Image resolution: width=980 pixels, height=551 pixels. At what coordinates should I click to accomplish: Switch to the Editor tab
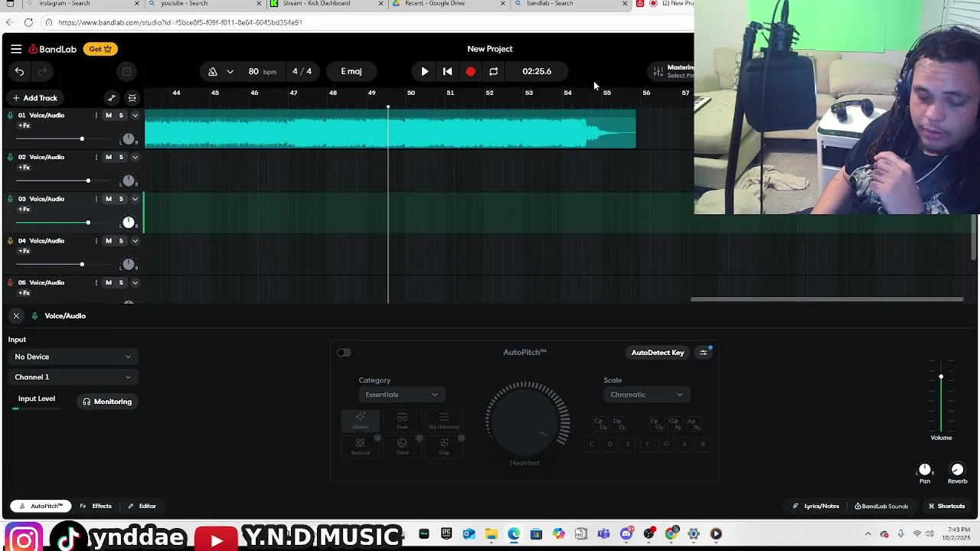(142, 506)
